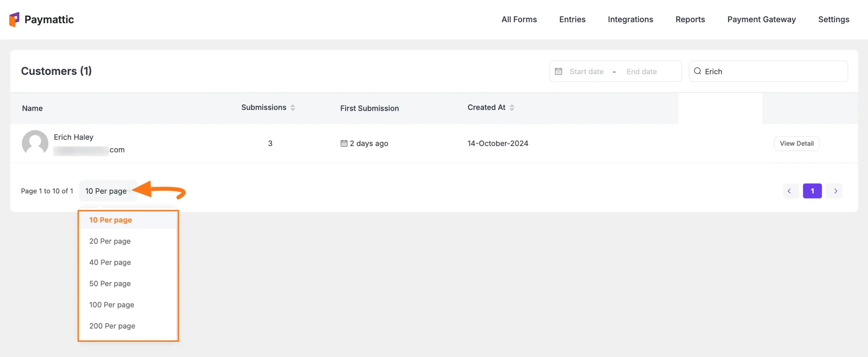Click inside the End date field

(642, 71)
